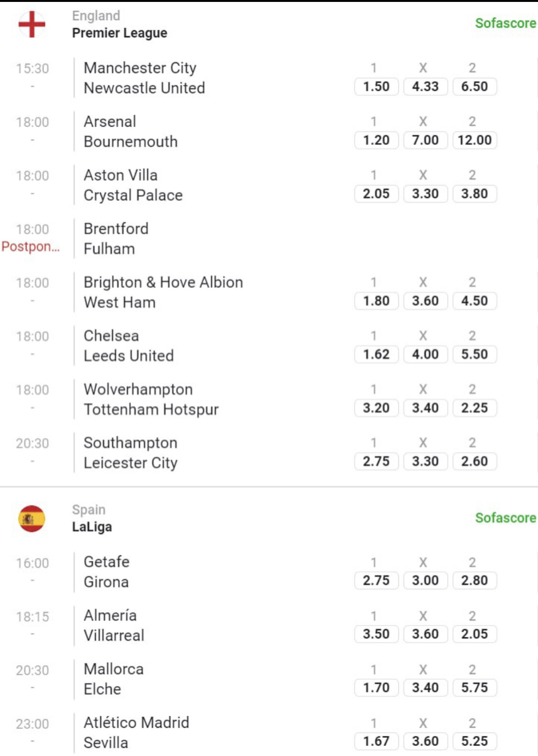Viewport: 538px width, 756px height.
Task: Select draw odds 7.00 for Arsenal match
Action: tap(425, 140)
